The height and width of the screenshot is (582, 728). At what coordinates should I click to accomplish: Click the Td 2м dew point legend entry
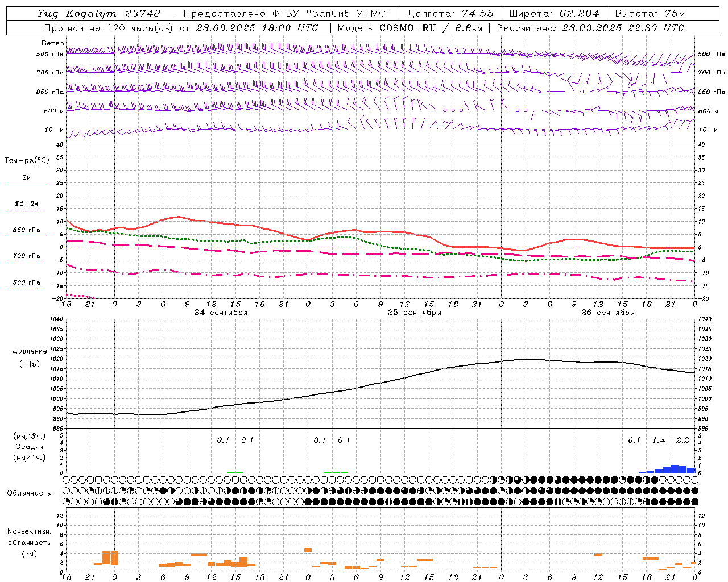pyautogui.click(x=27, y=203)
